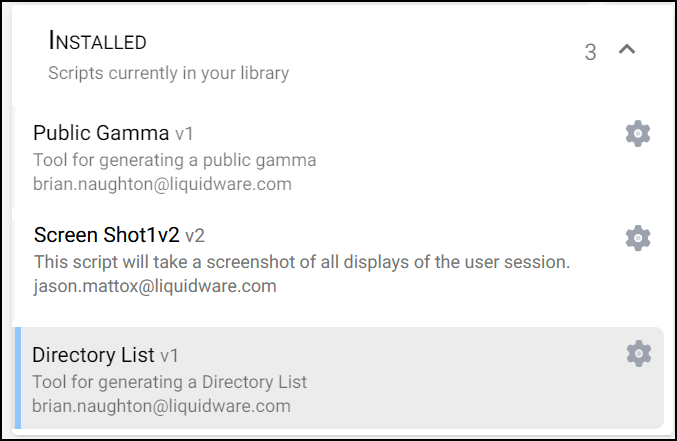677x441 pixels.
Task: Click the Installed section heading
Action: click(98, 41)
